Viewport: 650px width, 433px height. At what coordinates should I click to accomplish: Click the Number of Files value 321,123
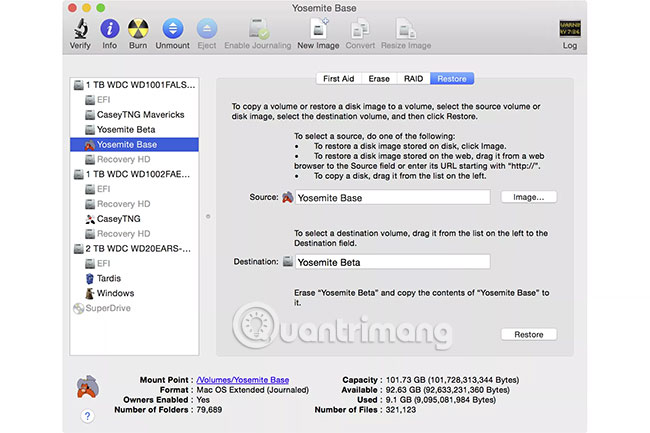tap(400, 410)
